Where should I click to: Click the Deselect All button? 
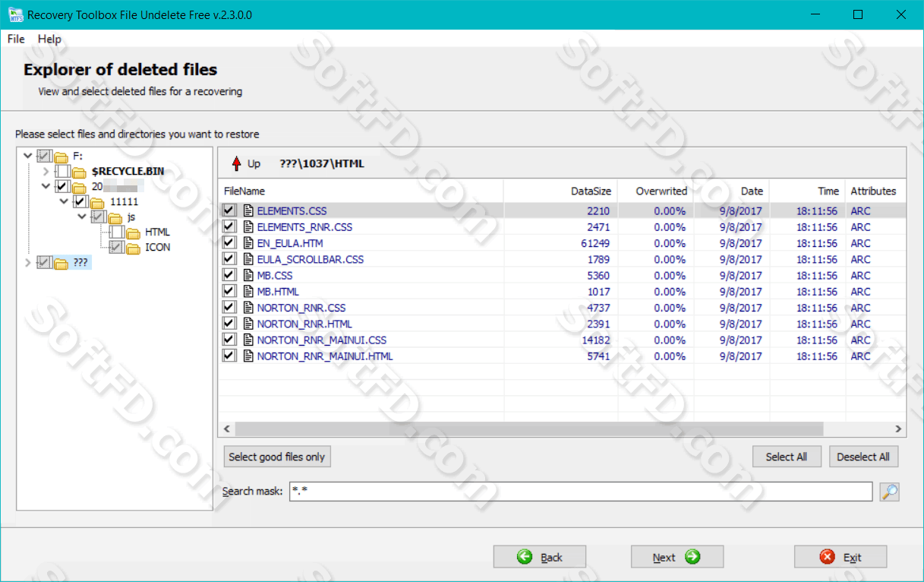[863, 457]
